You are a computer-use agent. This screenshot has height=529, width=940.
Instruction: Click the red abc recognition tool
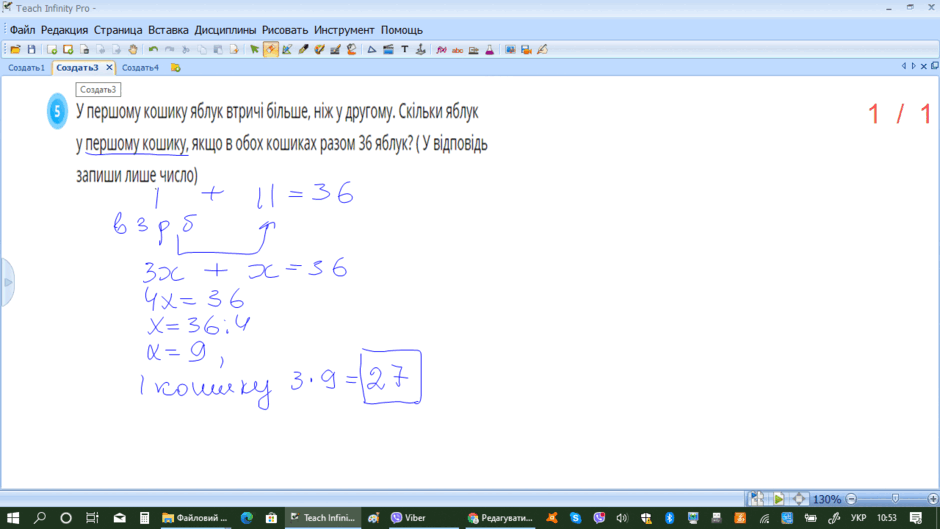(457, 50)
